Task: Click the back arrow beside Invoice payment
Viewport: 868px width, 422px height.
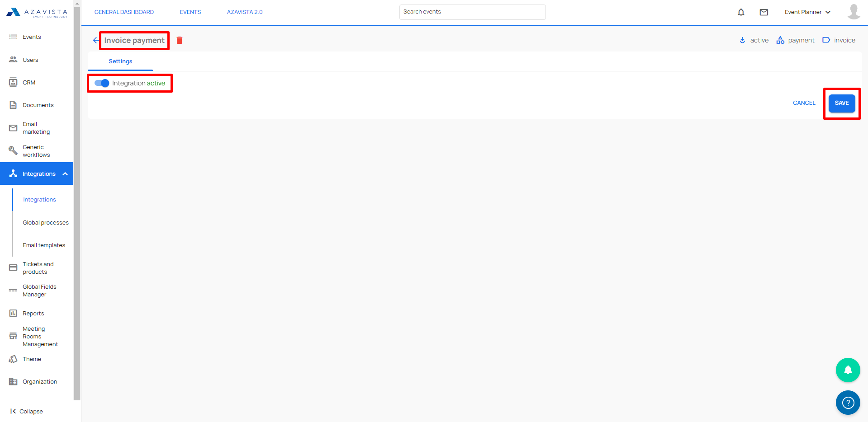Action: (x=96, y=40)
